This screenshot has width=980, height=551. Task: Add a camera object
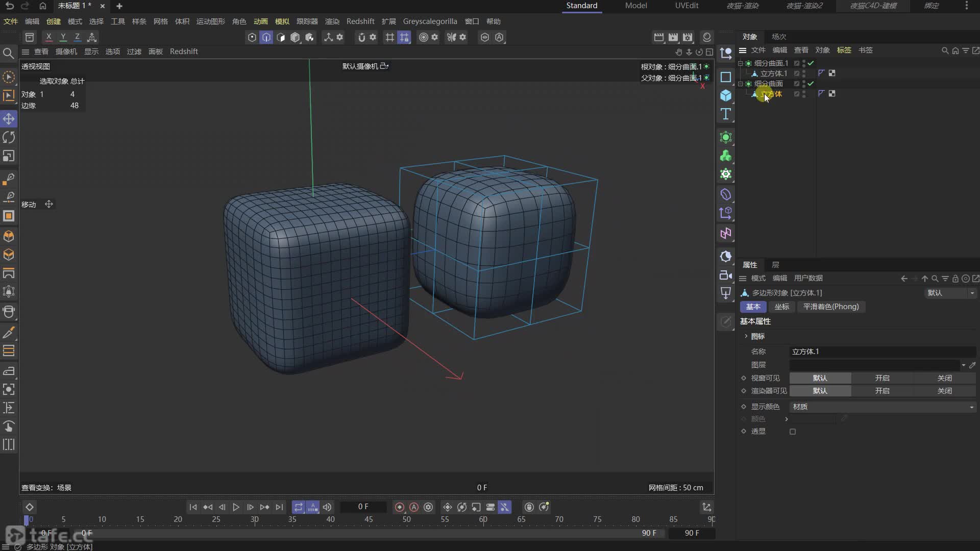point(725,275)
